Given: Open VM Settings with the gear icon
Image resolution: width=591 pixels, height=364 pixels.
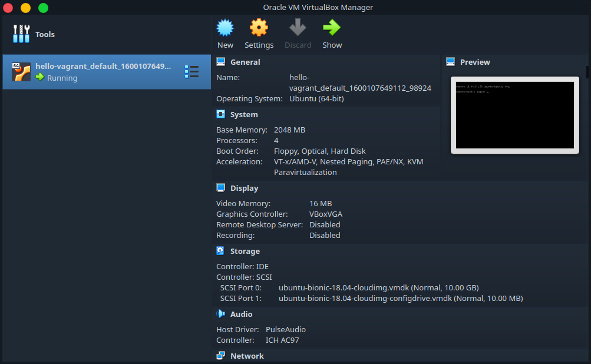Looking at the screenshot, I should [x=259, y=28].
